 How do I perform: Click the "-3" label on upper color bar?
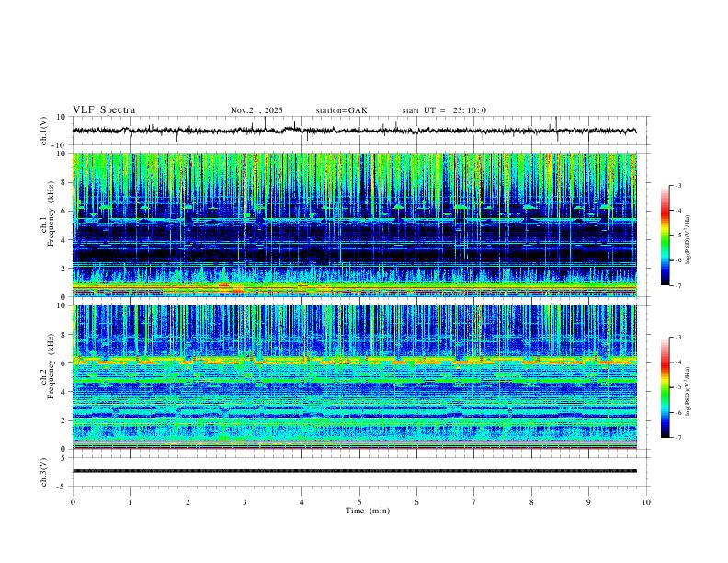pyautogui.click(x=677, y=185)
